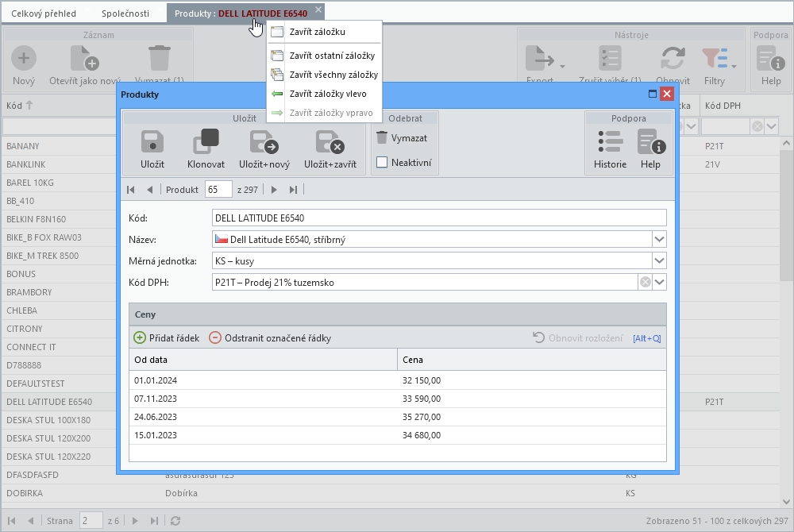The image size is (794, 532).
Task: Go to previous page of grid
Action: coord(30,521)
